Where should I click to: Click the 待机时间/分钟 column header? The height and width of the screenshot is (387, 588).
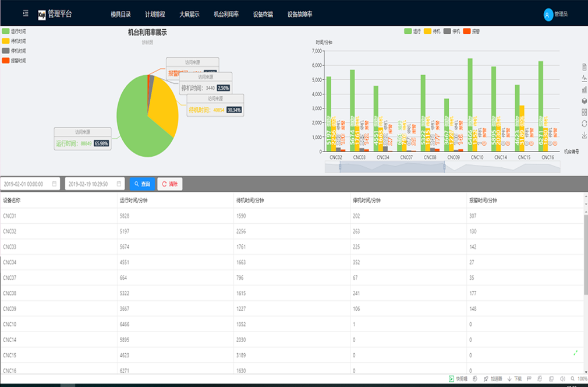click(x=250, y=200)
